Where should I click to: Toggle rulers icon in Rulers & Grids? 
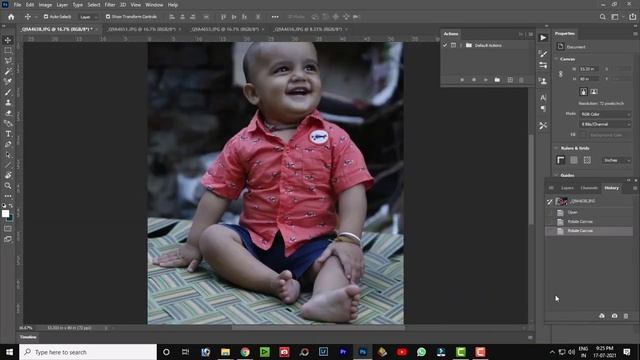tap(561, 160)
